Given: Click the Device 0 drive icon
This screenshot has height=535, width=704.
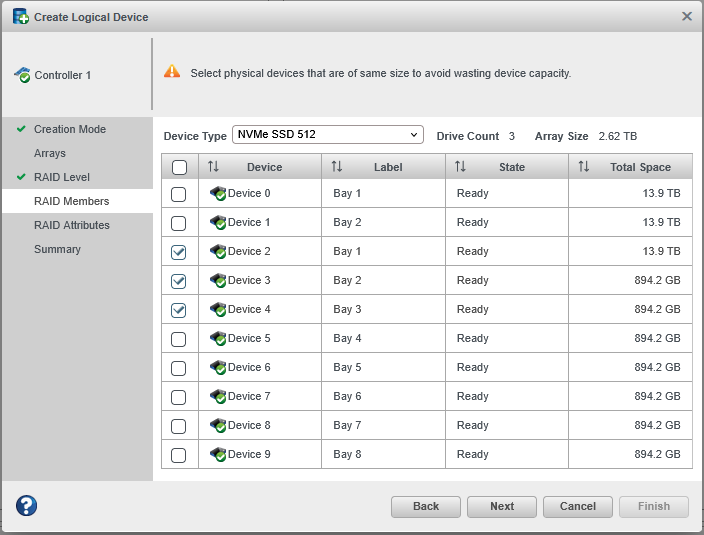Looking at the screenshot, I should point(218,194).
